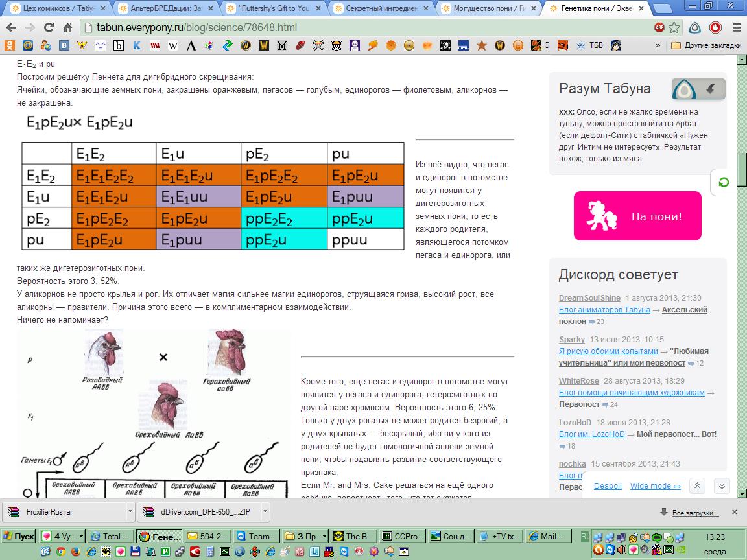Switch to the АльтерБРЕДации tab

click(x=166, y=8)
